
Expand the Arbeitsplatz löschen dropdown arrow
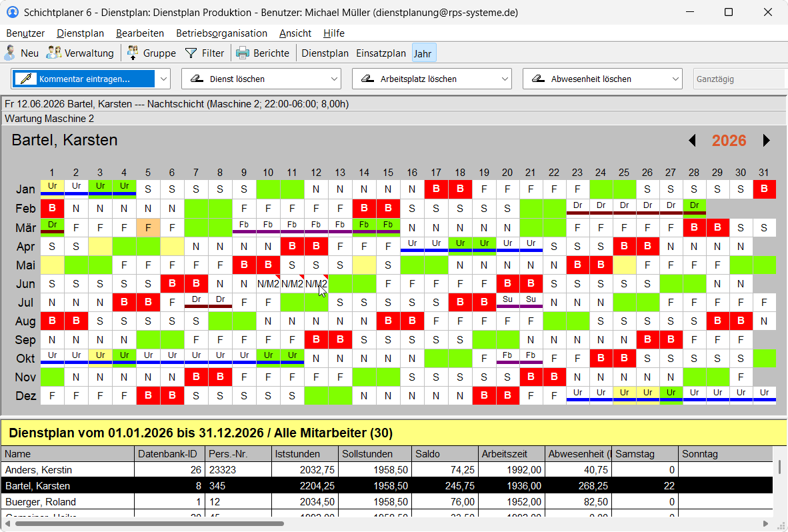(505, 79)
